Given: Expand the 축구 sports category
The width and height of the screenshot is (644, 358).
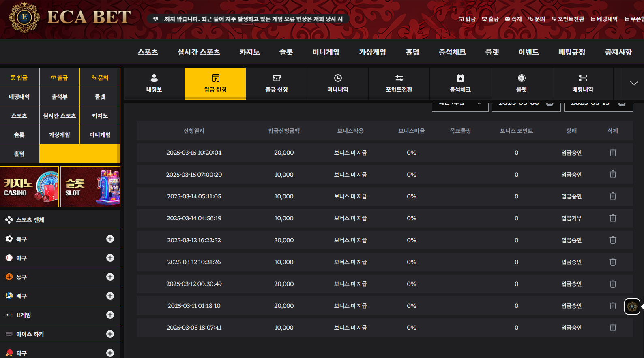Looking at the screenshot, I should (x=110, y=239).
